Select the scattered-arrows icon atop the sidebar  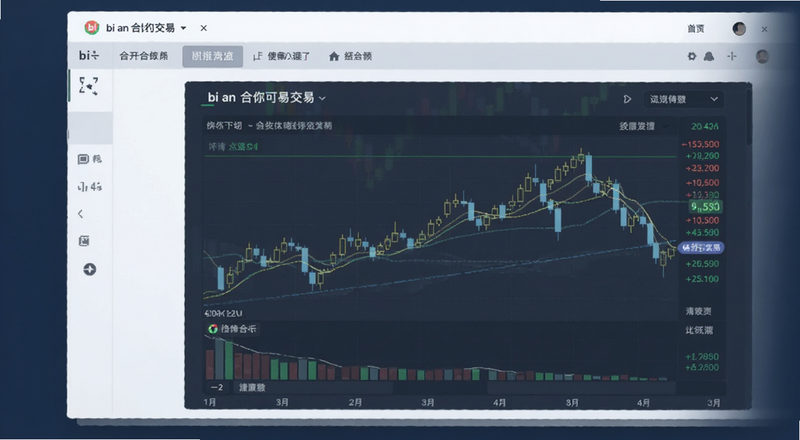[89, 86]
